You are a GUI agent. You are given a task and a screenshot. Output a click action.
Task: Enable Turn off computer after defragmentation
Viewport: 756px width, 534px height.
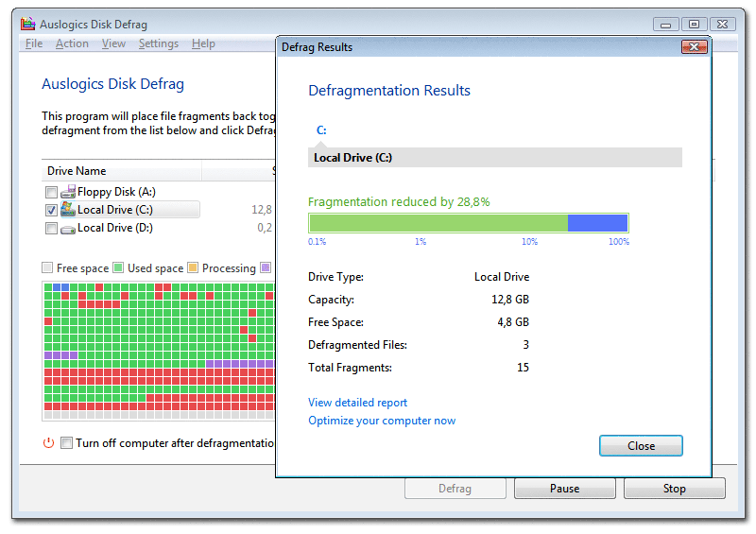66,443
